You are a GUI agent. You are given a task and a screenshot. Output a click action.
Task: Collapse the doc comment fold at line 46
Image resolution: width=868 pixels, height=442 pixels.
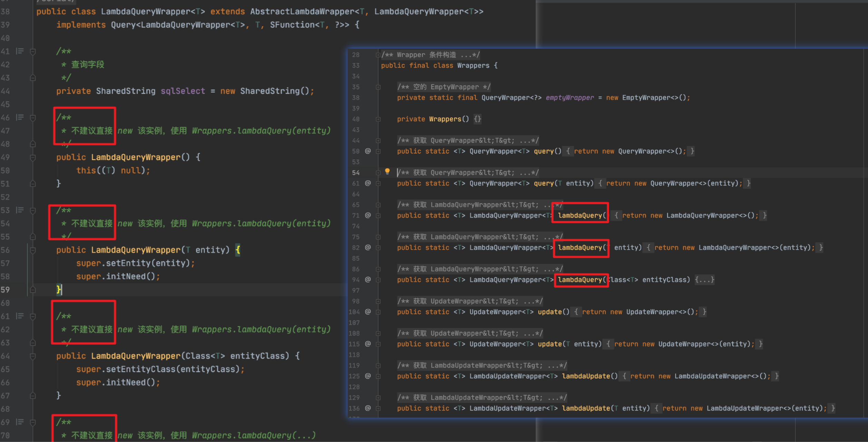[33, 118]
